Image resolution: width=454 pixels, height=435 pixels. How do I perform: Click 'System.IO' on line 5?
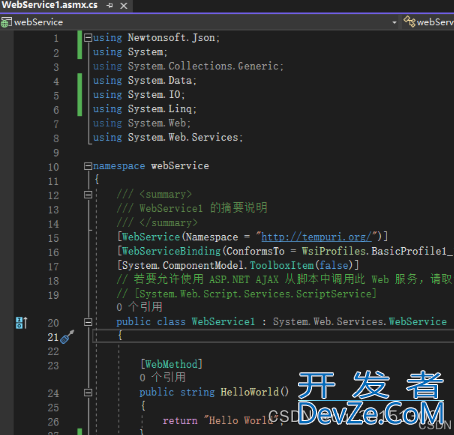point(154,95)
